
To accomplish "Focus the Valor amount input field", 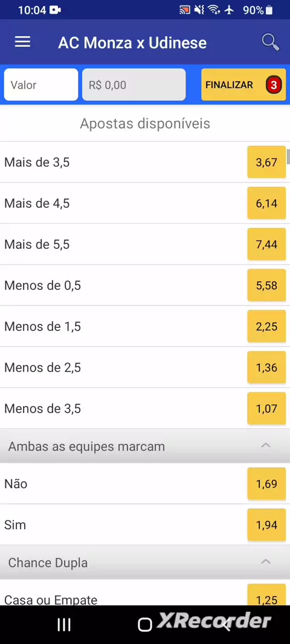I will pos(41,85).
